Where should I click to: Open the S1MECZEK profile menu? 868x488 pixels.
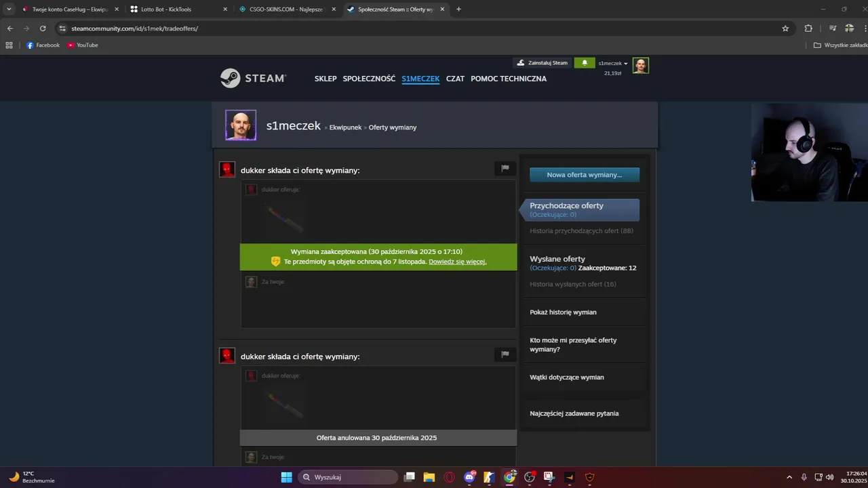click(x=420, y=79)
